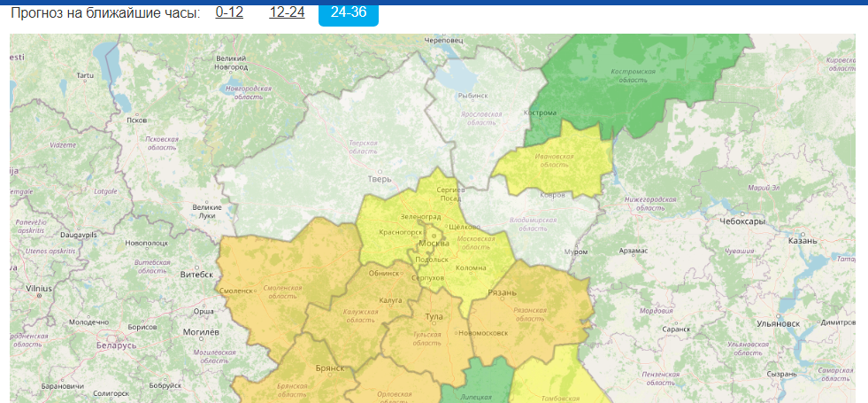Select the Vilnius city label

(x=39, y=289)
